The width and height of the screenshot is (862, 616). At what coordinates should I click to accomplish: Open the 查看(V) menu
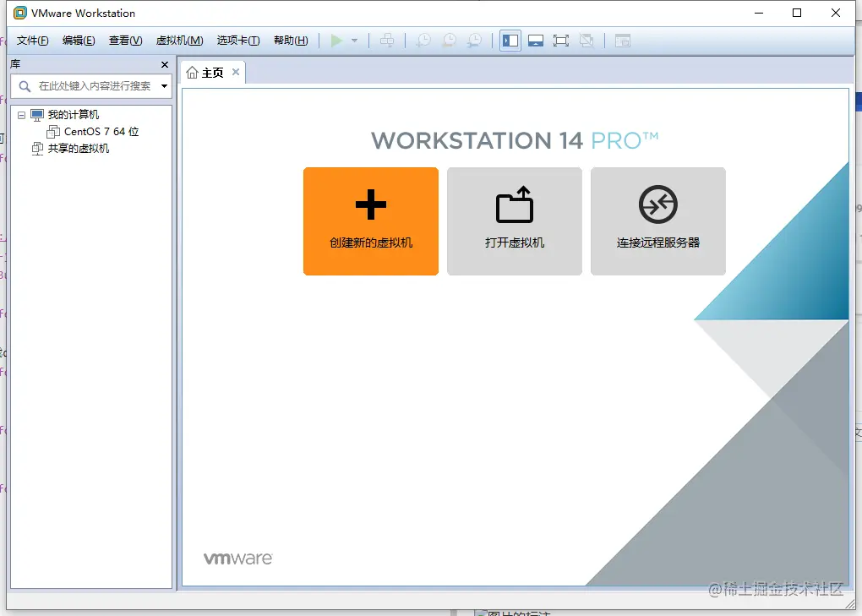click(x=125, y=41)
